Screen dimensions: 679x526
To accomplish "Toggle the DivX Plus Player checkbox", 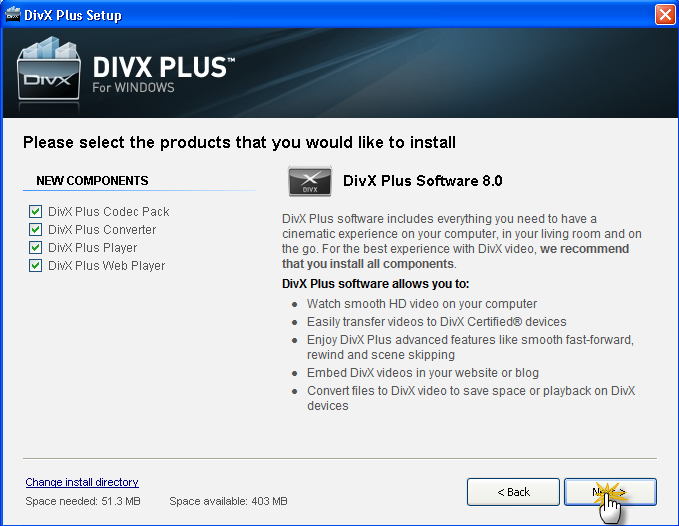I will click(x=36, y=248).
